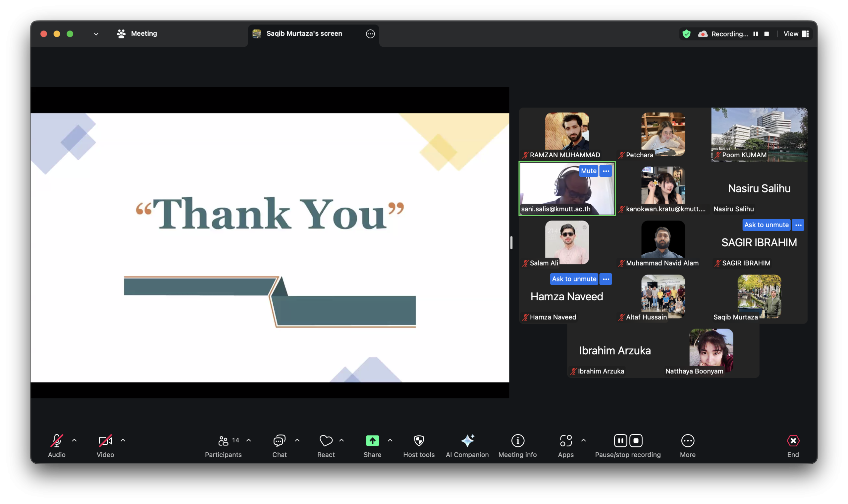Click Ask to unmute on Hamza Naveed
Image resolution: width=848 pixels, height=504 pixels.
tap(574, 279)
